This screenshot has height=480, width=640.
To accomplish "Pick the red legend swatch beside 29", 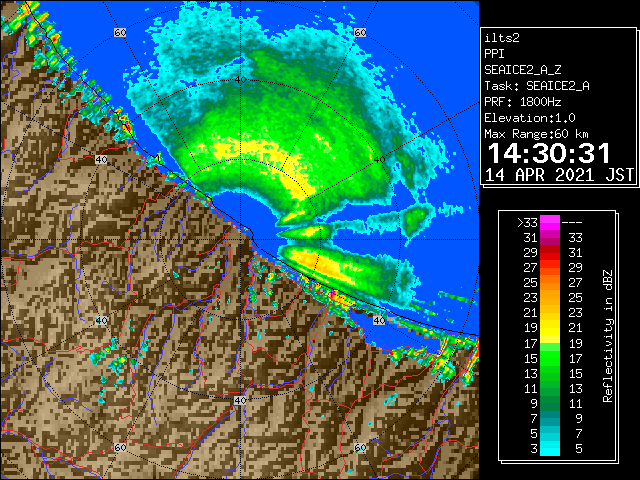I will tap(550, 253).
